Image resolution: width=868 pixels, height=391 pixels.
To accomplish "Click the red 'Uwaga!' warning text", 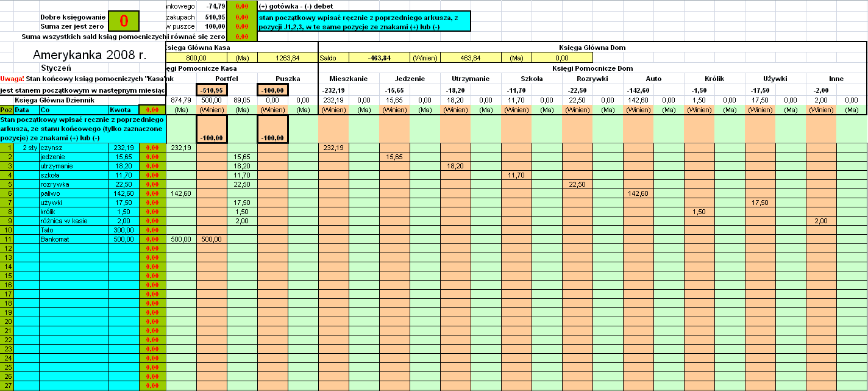I will coord(12,79).
